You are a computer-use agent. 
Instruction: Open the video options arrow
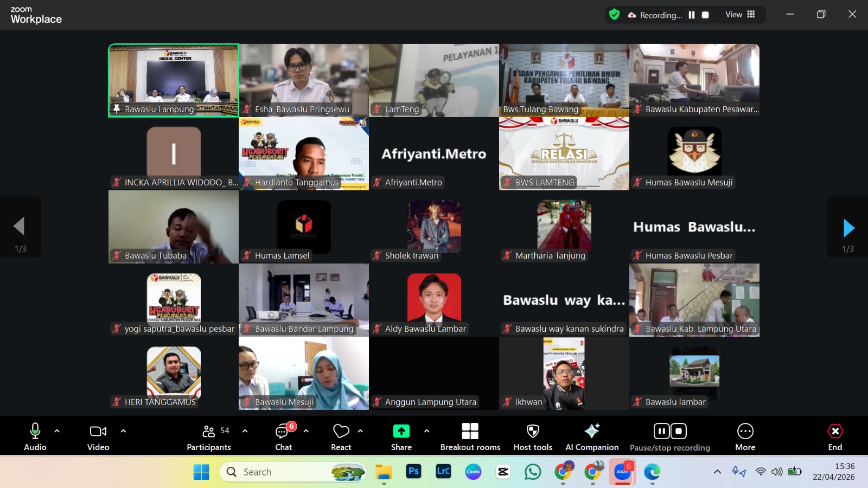[x=123, y=431]
